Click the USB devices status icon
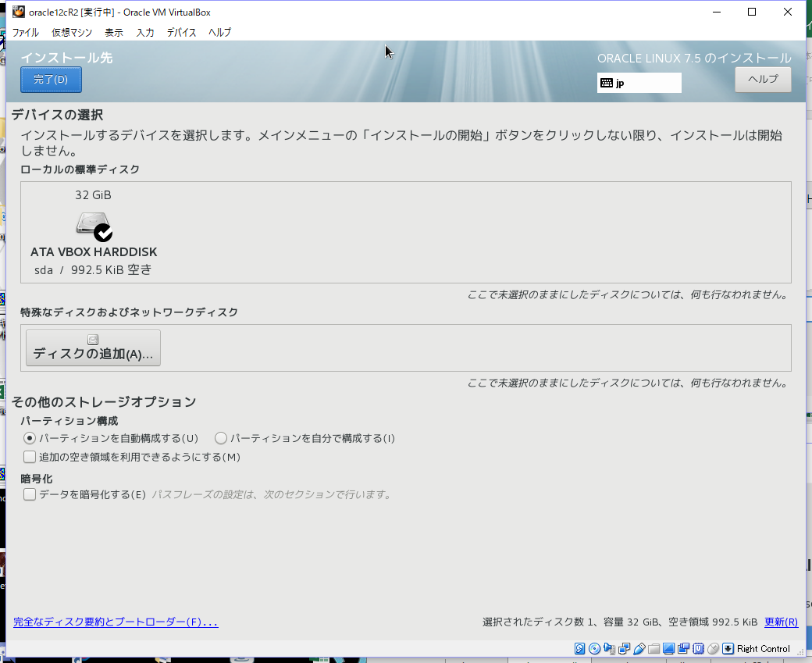The width and height of the screenshot is (812, 663). point(638,649)
